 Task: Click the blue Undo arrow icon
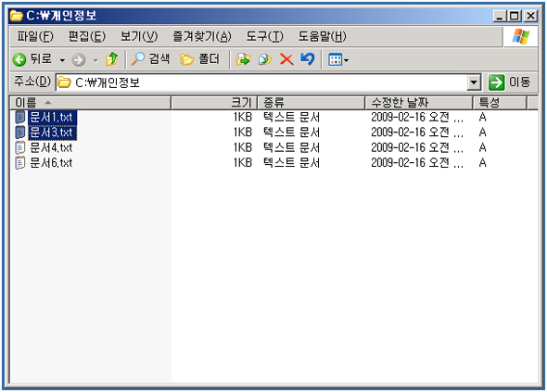pos(308,59)
